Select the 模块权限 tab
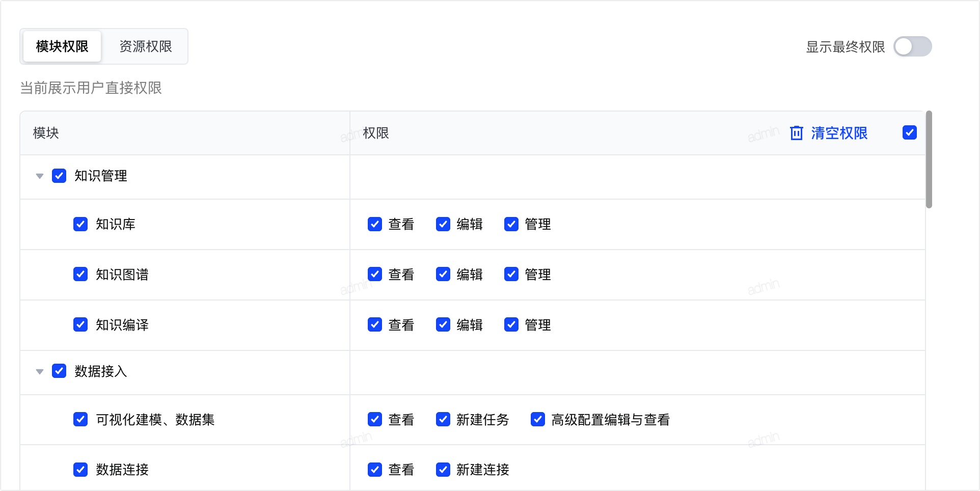Screen dimensions: 980x491 (62, 46)
